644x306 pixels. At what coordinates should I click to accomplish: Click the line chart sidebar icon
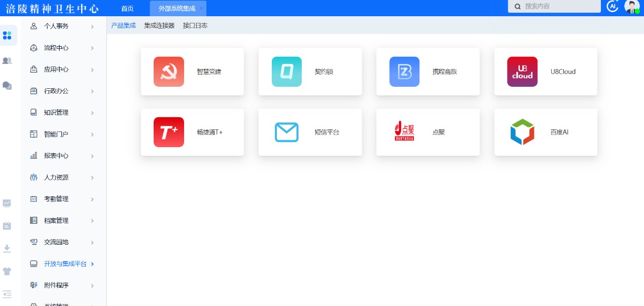pos(7,203)
